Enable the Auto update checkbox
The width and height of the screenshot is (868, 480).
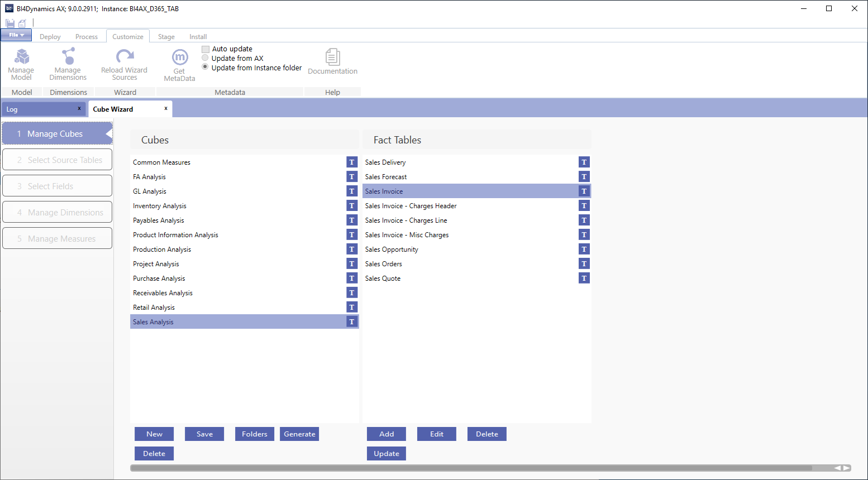tap(206, 49)
